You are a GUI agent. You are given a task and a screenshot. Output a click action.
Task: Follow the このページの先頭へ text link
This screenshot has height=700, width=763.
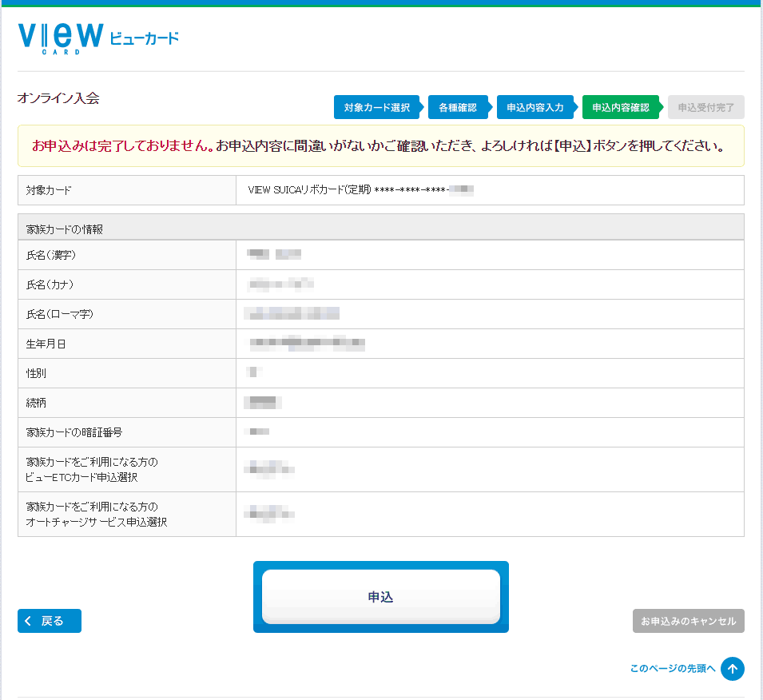click(672, 669)
